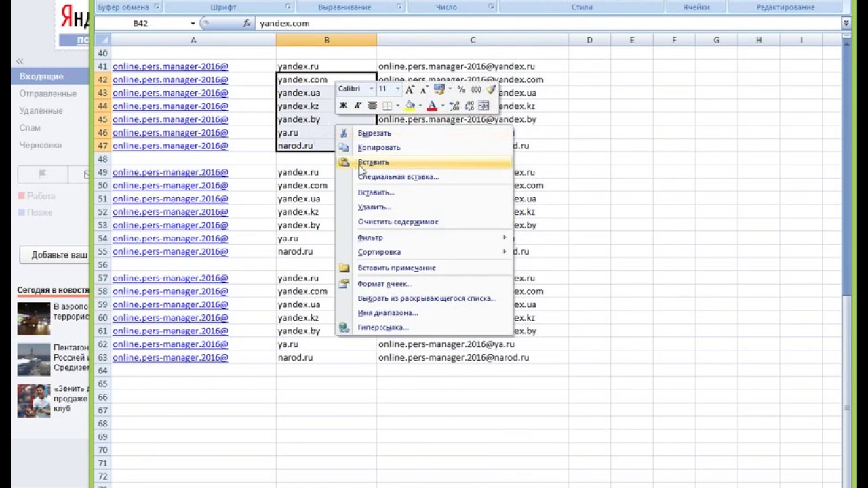The width and height of the screenshot is (868, 488).
Task: Click the flag icon button in Yandex mail
Action: coord(42,174)
